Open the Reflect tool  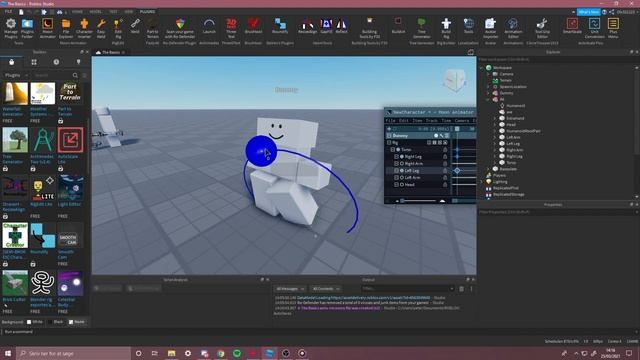pyautogui.click(x=341, y=26)
